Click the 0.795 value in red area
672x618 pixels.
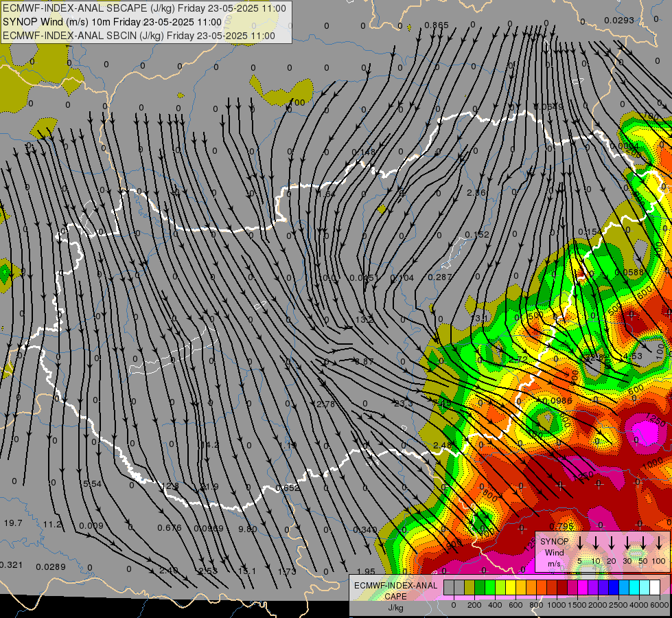[561, 526]
